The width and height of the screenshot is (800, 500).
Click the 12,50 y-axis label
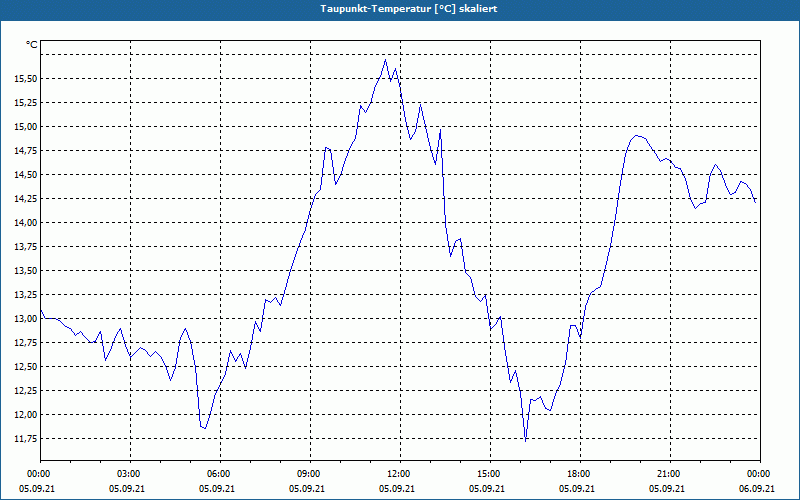24,366
